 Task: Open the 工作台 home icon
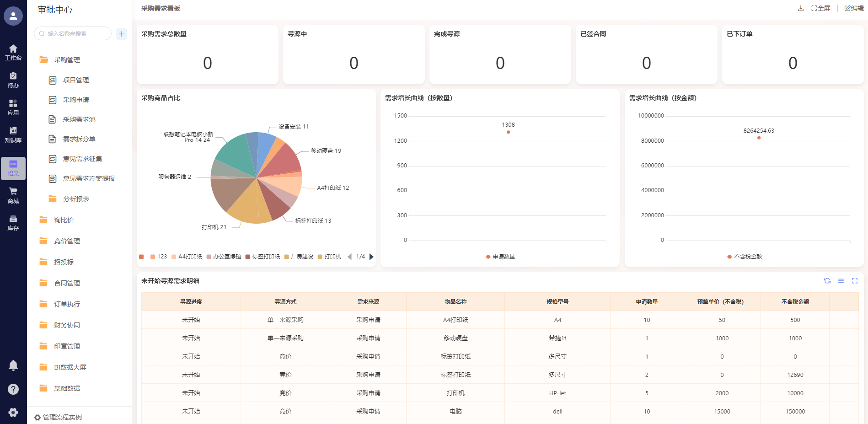click(x=13, y=52)
